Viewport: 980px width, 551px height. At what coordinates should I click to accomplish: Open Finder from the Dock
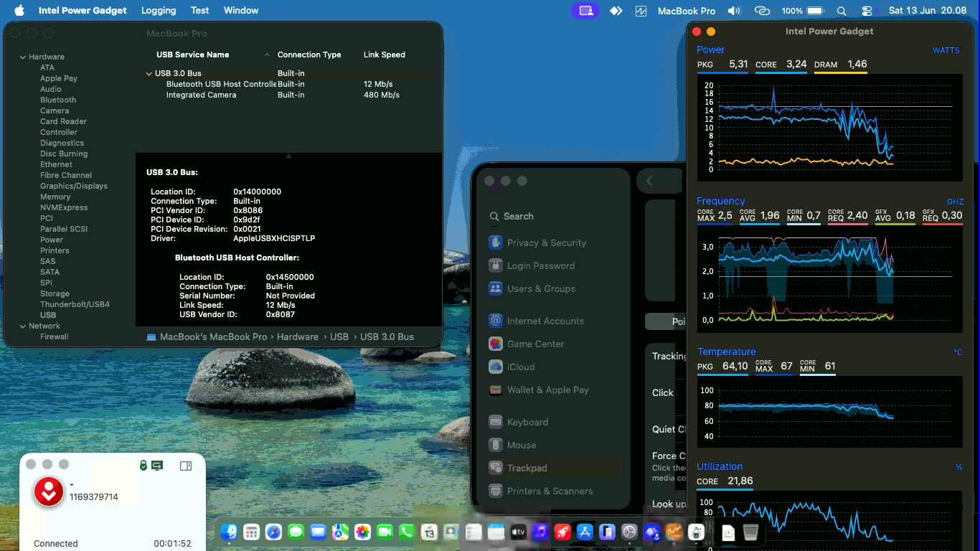[229, 532]
